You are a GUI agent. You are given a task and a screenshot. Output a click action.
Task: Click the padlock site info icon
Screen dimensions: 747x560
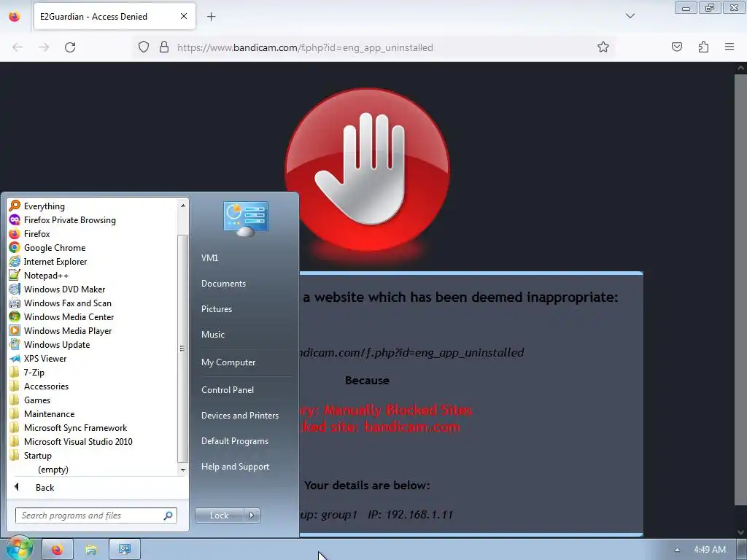164,47
